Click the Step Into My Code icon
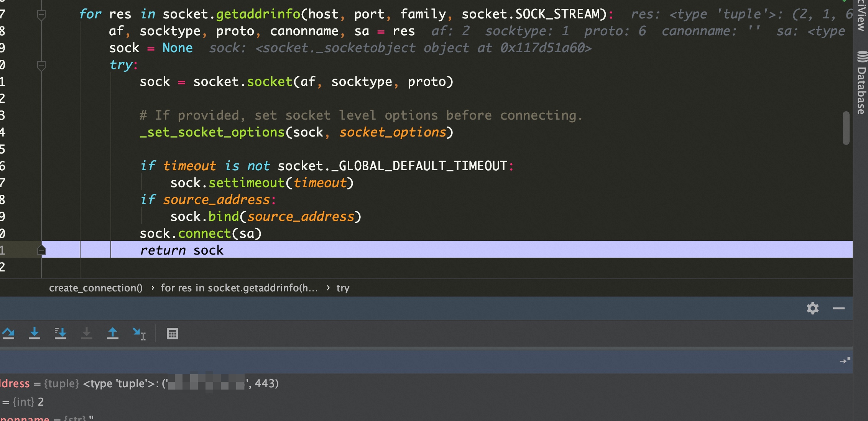This screenshot has height=421, width=868. pos(61,333)
